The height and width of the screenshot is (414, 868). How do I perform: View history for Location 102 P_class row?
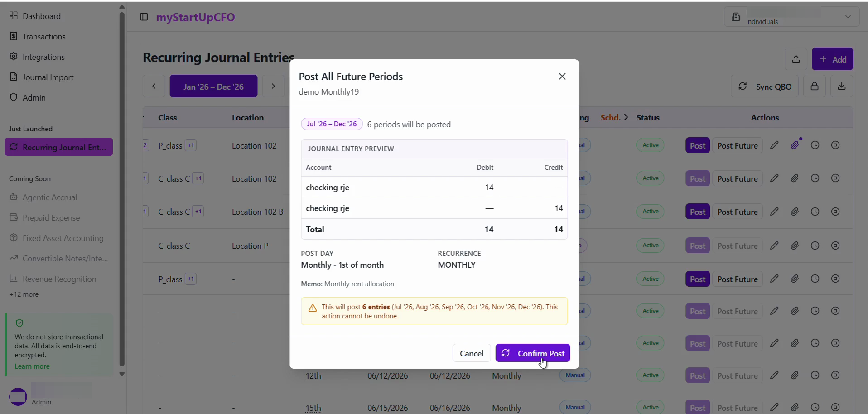[x=815, y=145]
